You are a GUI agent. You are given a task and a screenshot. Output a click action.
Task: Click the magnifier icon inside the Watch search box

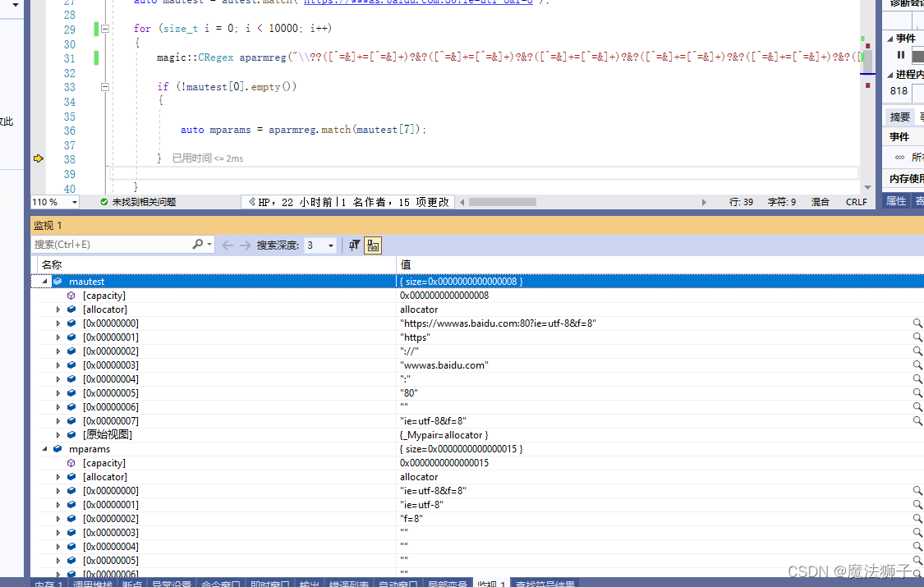[x=195, y=245]
